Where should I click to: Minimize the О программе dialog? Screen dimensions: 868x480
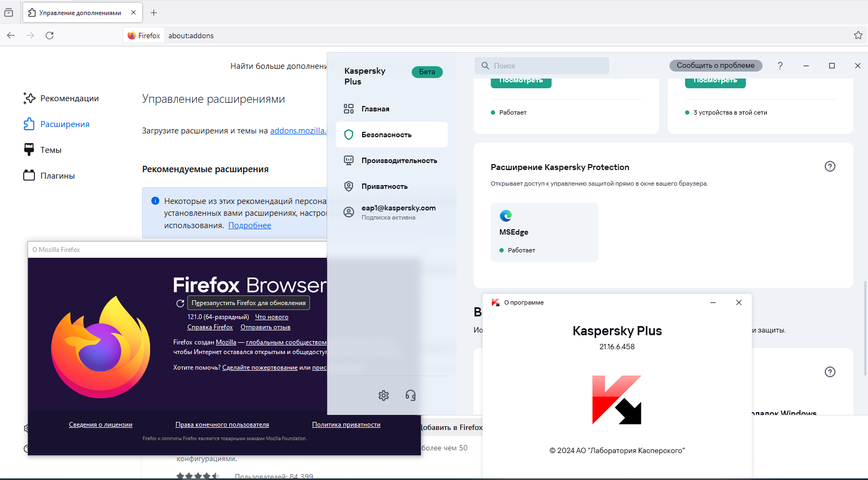[713, 302]
